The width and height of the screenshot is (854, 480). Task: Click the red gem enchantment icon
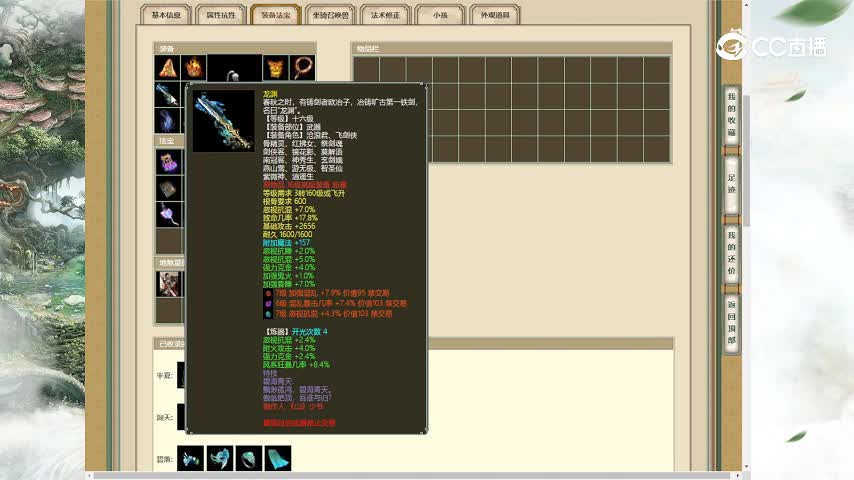tap(268, 293)
